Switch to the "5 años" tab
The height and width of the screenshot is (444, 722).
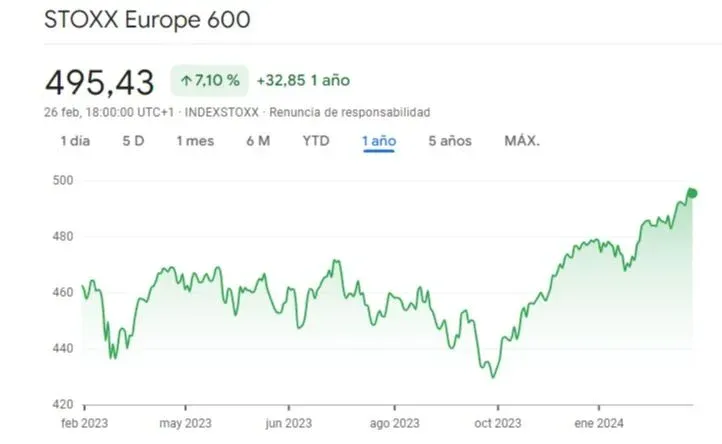449,141
